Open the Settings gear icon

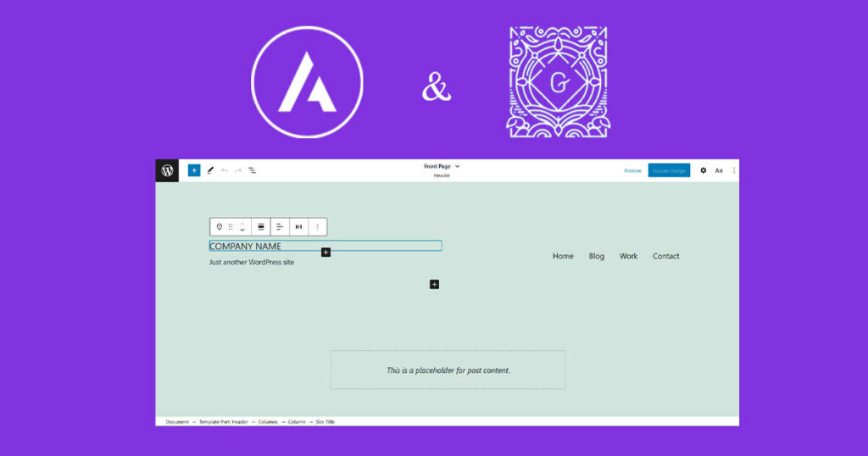(x=703, y=170)
